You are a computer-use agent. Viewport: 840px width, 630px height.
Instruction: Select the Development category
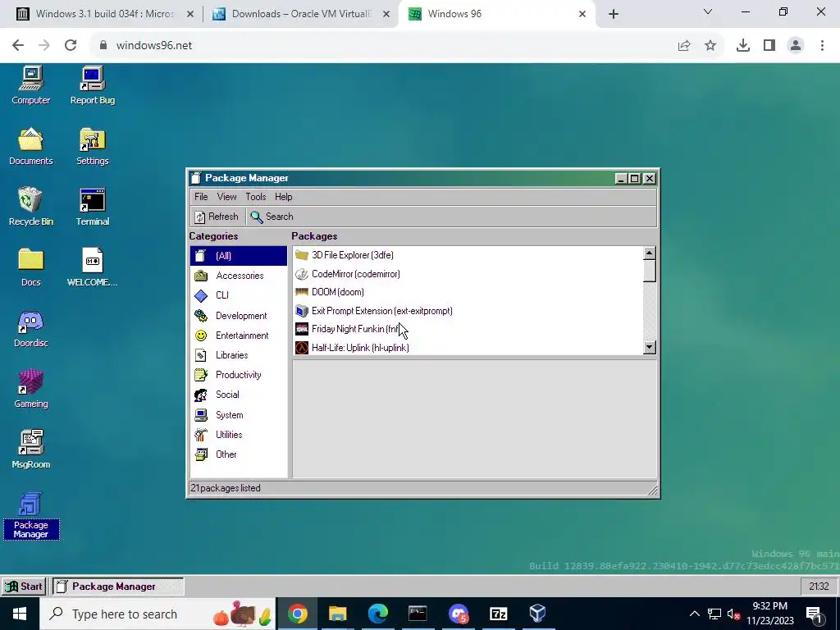[x=239, y=316]
